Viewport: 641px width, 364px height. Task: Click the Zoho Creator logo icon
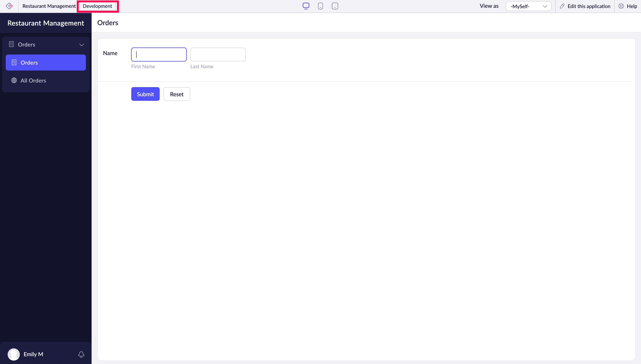coord(9,6)
